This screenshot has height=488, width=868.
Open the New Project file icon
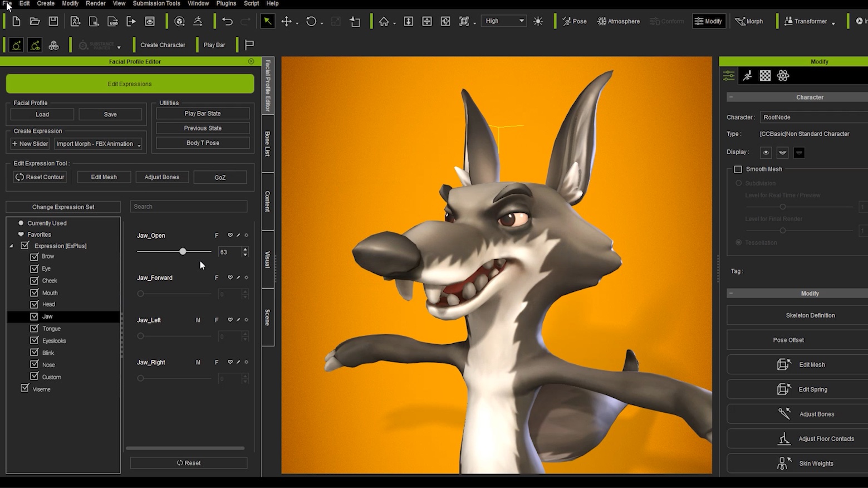(16, 21)
